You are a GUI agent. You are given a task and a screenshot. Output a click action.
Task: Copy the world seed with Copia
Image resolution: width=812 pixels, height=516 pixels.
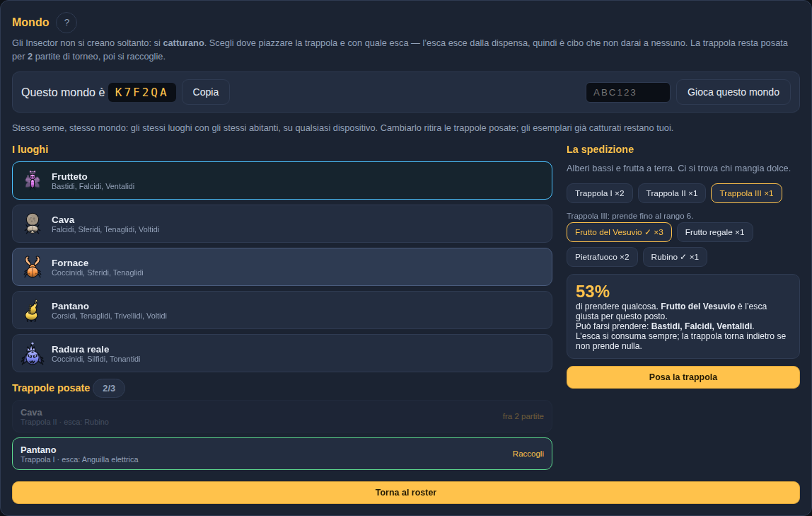[206, 92]
